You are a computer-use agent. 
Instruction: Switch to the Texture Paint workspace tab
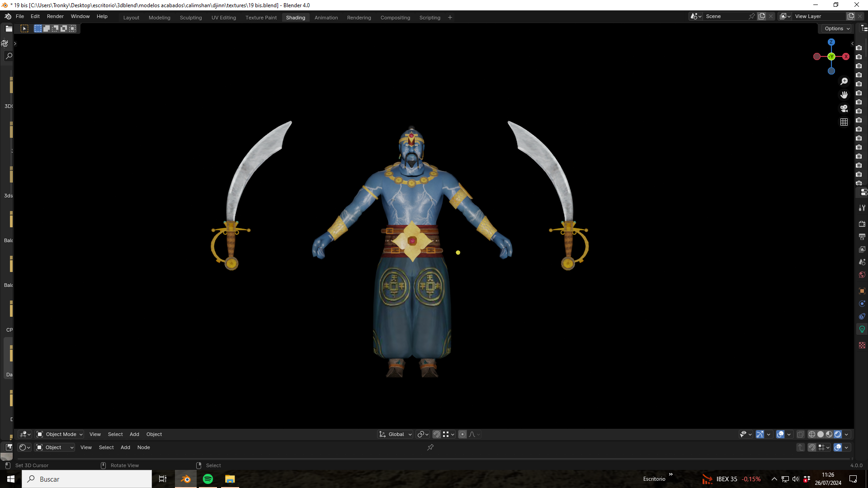click(x=261, y=18)
